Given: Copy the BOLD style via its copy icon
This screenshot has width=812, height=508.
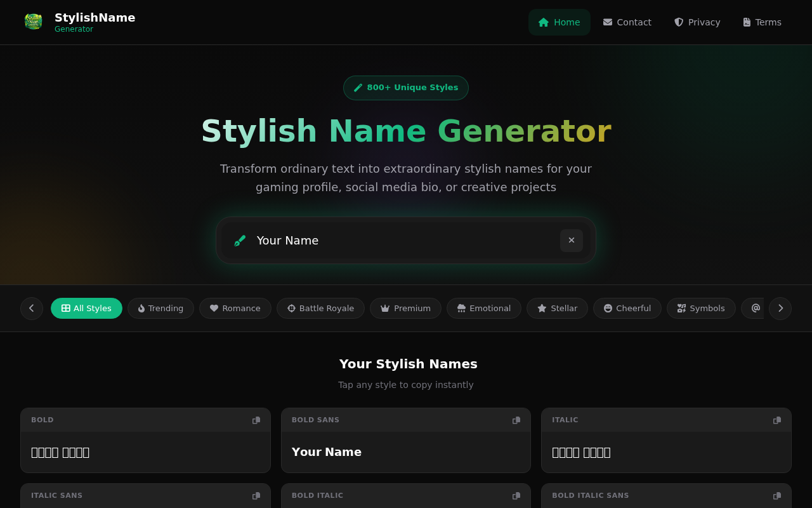Looking at the screenshot, I should pos(256,420).
